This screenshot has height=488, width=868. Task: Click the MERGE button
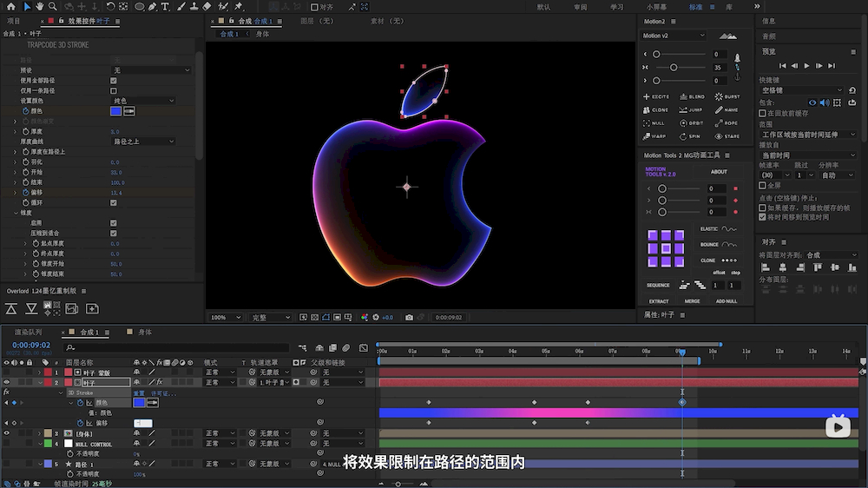pos(692,301)
